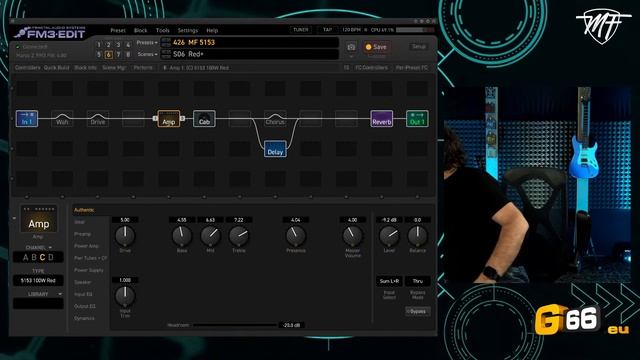The height and width of the screenshot is (360, 640).
Task: Select the Cab block in grid
Action: [x=204, y=118]
